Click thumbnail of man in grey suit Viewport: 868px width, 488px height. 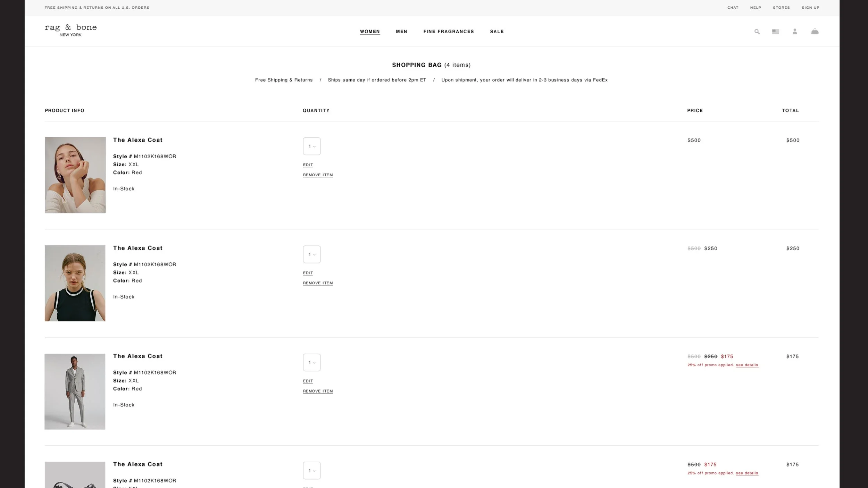[x=75, y=392]
